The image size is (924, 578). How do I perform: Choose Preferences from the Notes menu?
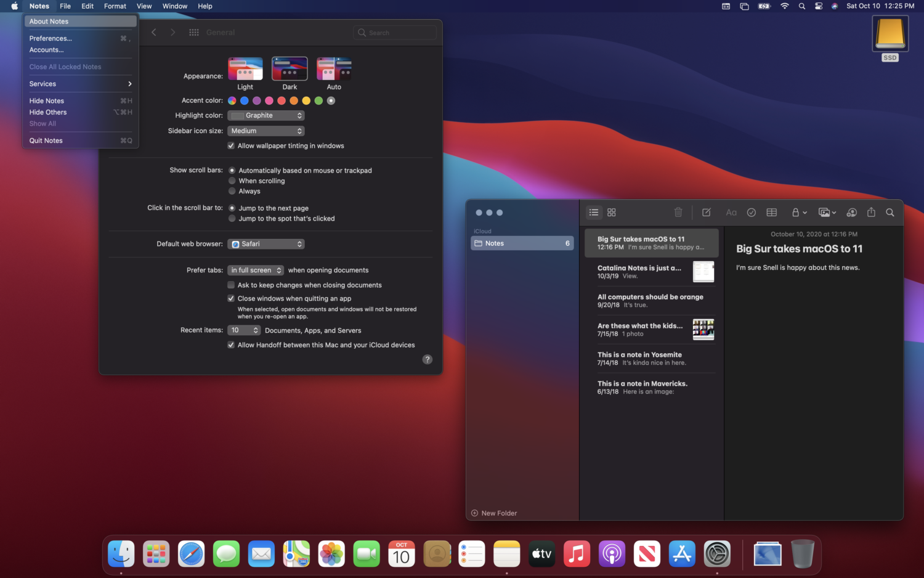[x=51, y=38]
